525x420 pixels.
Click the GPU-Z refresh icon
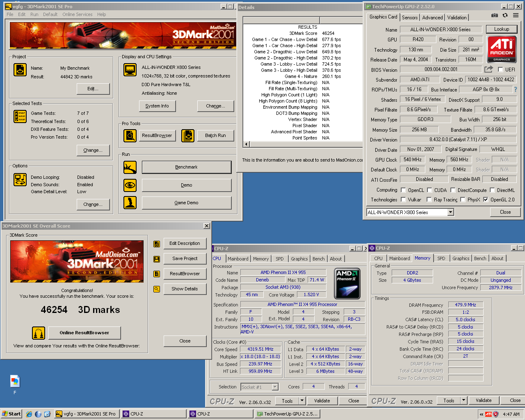point(505,16)
